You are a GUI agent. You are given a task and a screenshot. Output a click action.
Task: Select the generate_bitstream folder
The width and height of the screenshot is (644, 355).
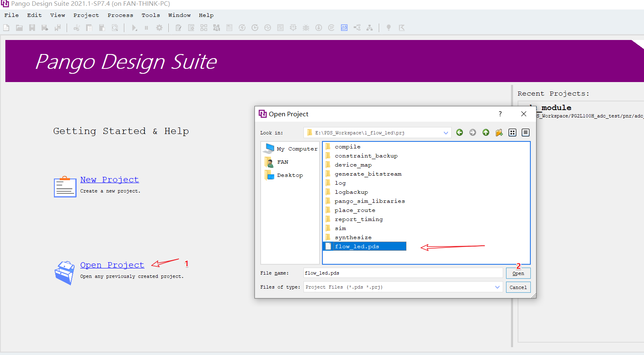pyautogui.click(x=363, y=174)
